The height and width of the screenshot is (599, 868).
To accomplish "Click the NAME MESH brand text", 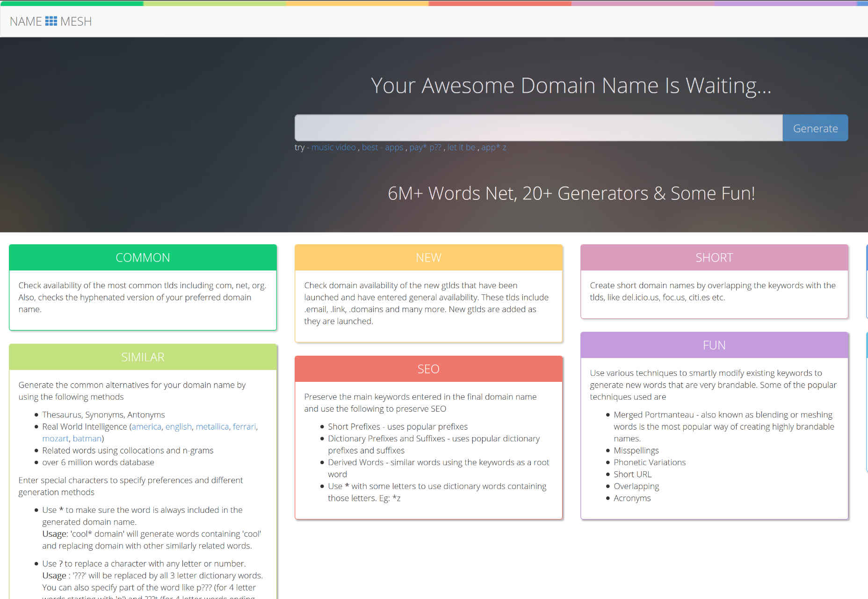I will point(51,22).
